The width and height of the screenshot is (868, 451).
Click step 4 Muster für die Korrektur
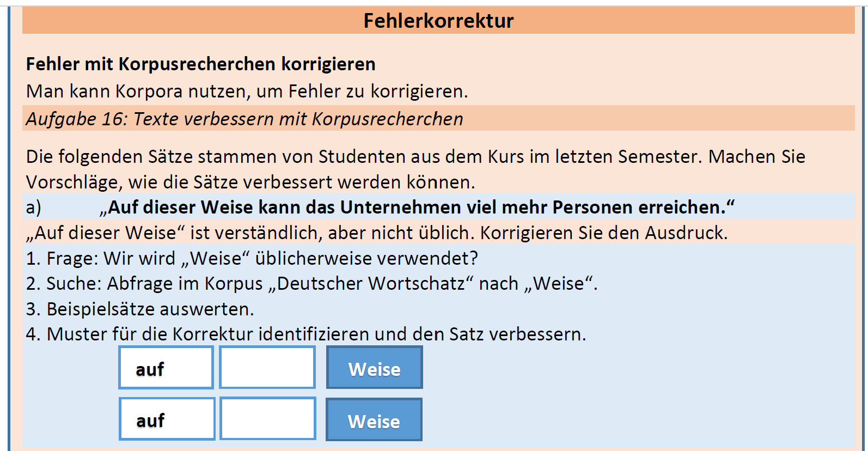pos(306,334)
